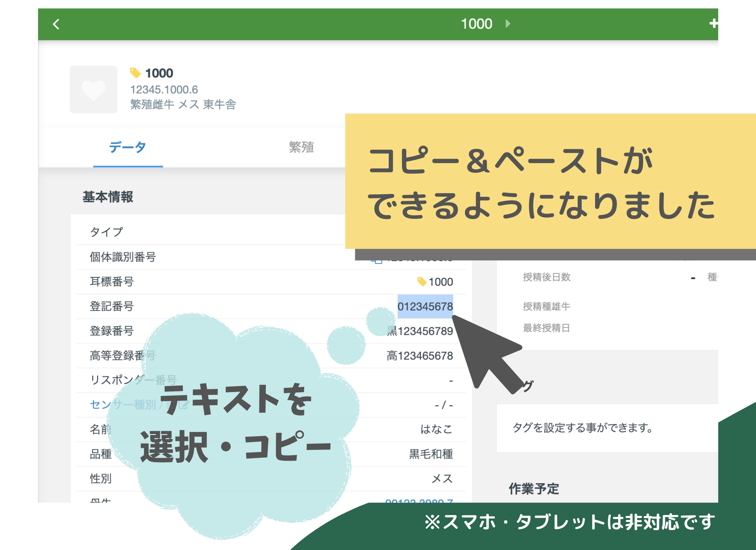Click the タグを設定する事ができます text
756x550 pixels.
tap(583, 428)
